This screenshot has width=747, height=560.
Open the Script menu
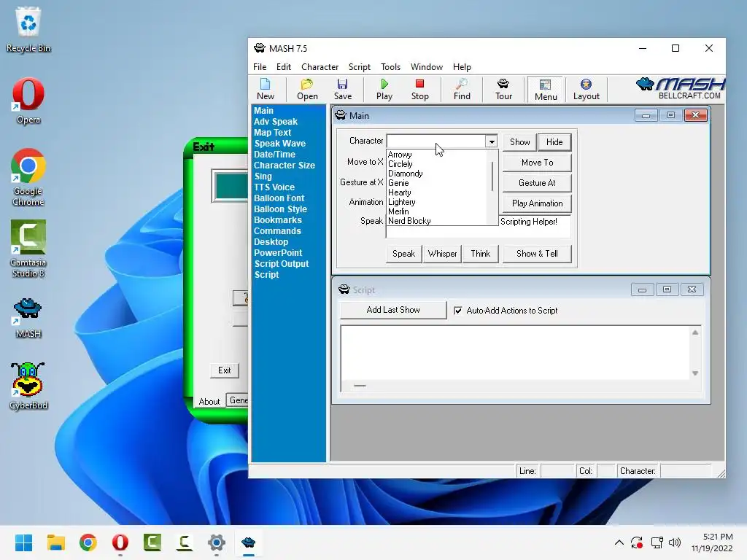pyautogui.click(x=359, y=66)
